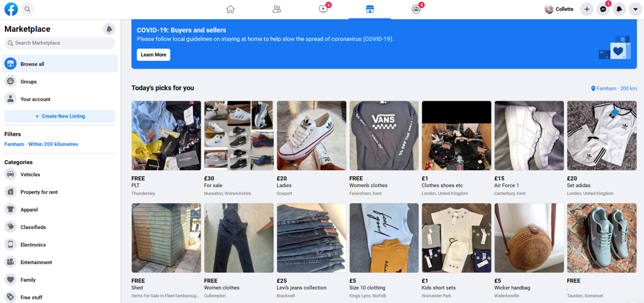Viewport: 644px width, 303px height.
Task: Click the Marketplace notifications bell icon
Action: click(x=109, y=29)
